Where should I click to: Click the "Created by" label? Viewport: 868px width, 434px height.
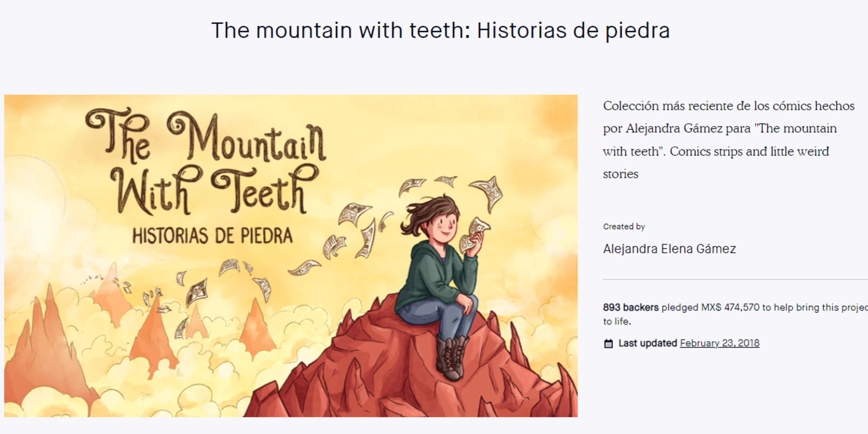[624, 227]
